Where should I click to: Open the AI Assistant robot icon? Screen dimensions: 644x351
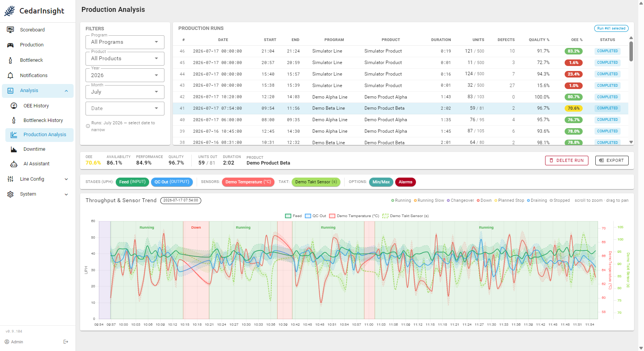pyautogui.click(x=14, y=164)
